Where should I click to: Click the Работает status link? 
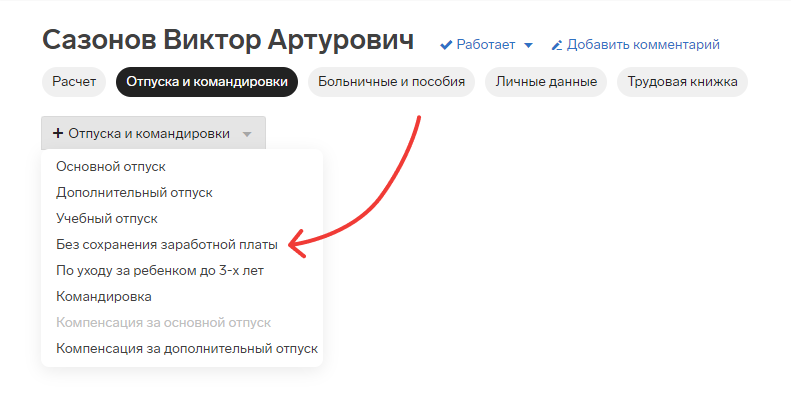pos(485,45)
